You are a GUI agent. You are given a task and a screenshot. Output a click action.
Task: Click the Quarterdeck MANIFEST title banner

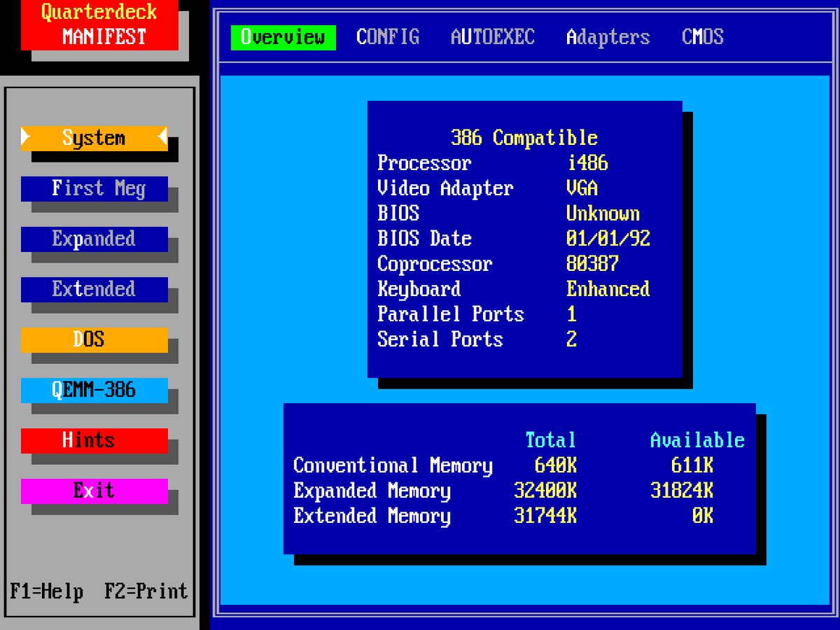click(99, 25)
